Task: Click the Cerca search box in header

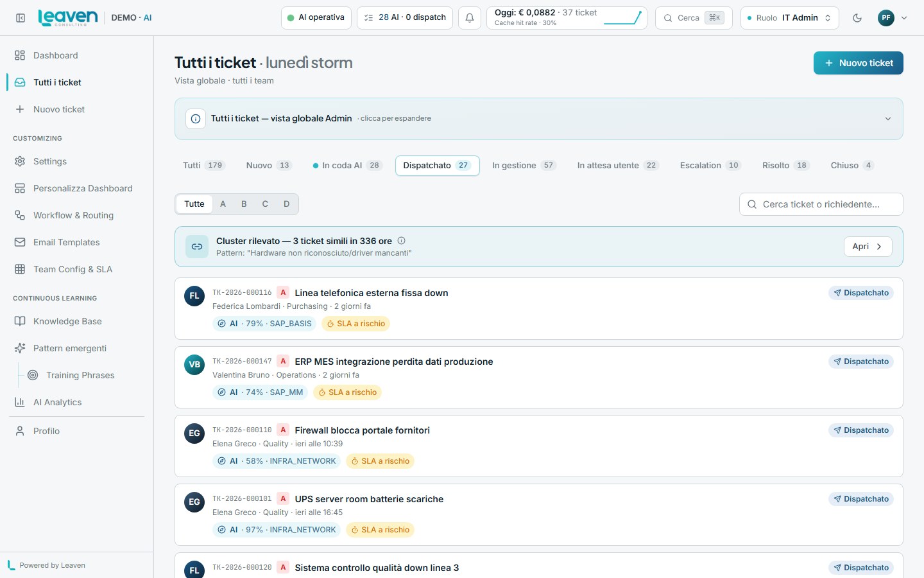Action: click(x=694, y=18)
